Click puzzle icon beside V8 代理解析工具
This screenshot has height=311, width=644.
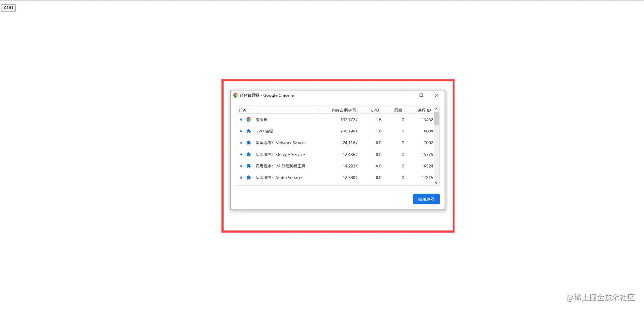tap(249, 166)
